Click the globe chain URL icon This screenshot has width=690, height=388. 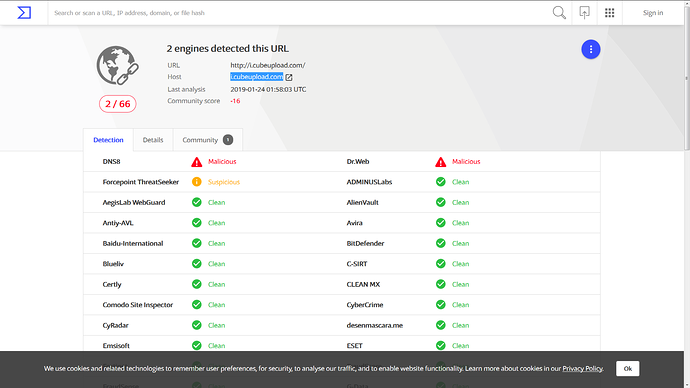(117, 66)
